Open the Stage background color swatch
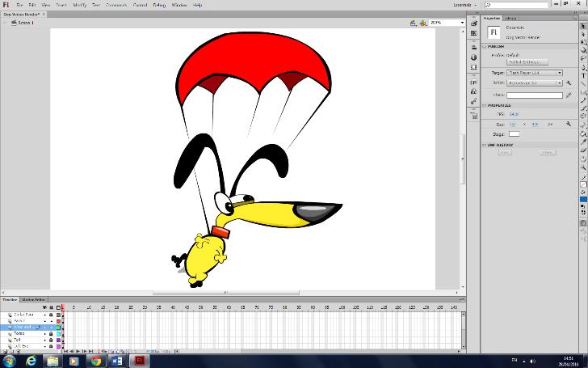Screen dimensions: 588x368 point(514,134)
